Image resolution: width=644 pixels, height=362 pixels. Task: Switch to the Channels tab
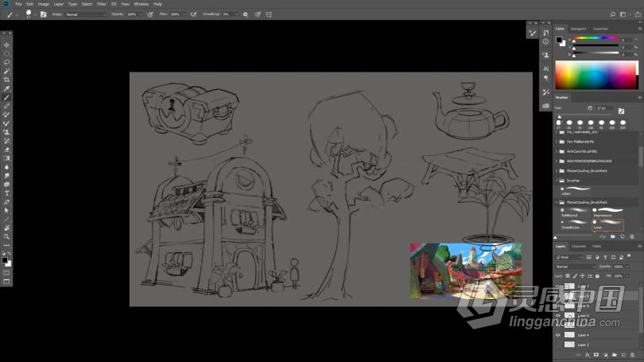pyautogui.click(x=579, y=246)
